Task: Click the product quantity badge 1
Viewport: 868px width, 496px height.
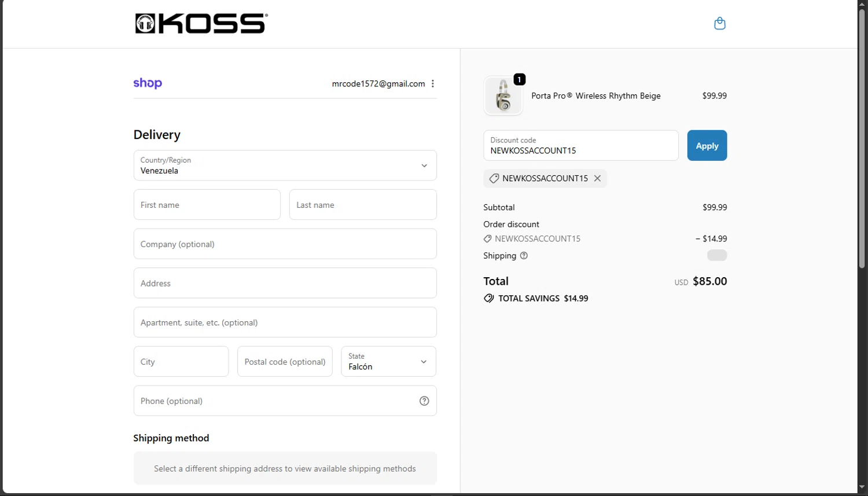Action: click(520, 79)
